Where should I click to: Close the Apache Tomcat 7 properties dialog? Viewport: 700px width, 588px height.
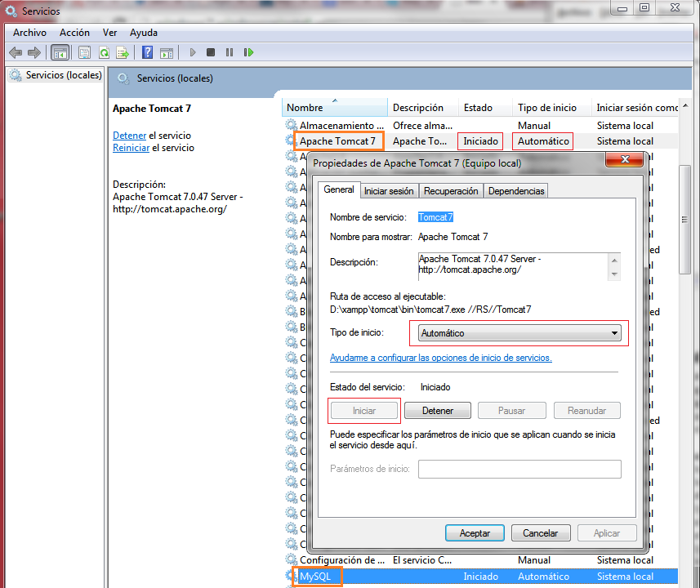coord(625,159)
